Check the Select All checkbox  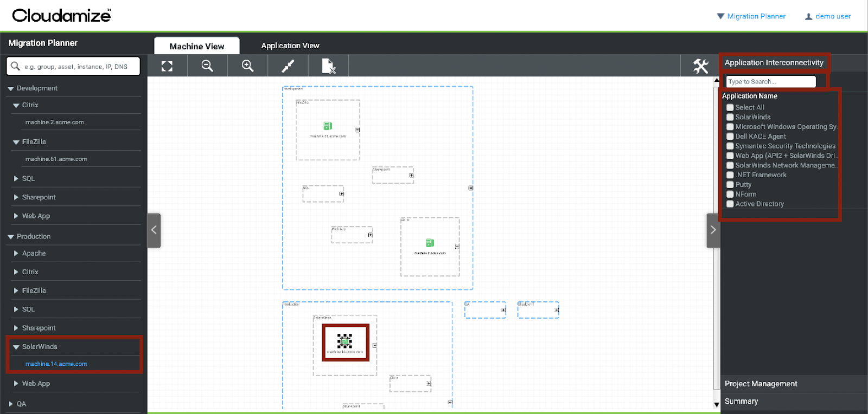tap(730, 108)
